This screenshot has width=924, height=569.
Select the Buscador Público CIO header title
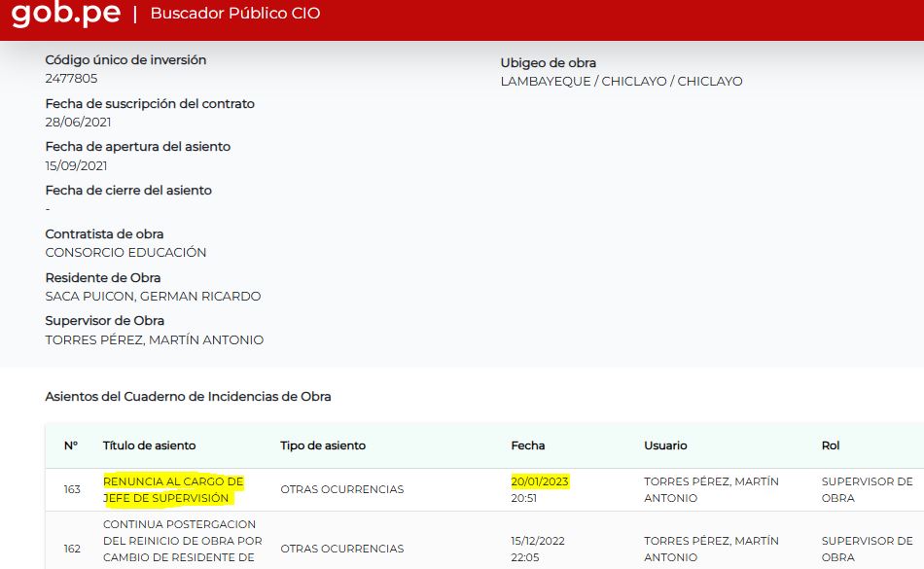click(235, 14)
